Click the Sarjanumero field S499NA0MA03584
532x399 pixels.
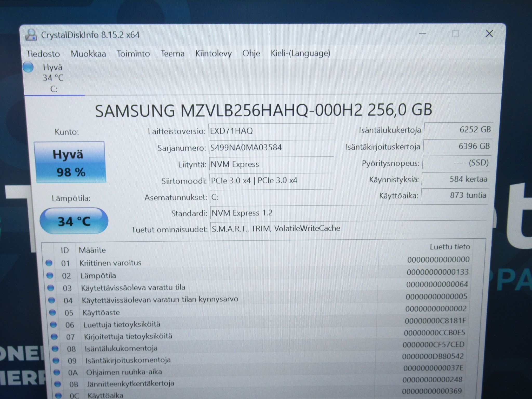click(271, 148)
